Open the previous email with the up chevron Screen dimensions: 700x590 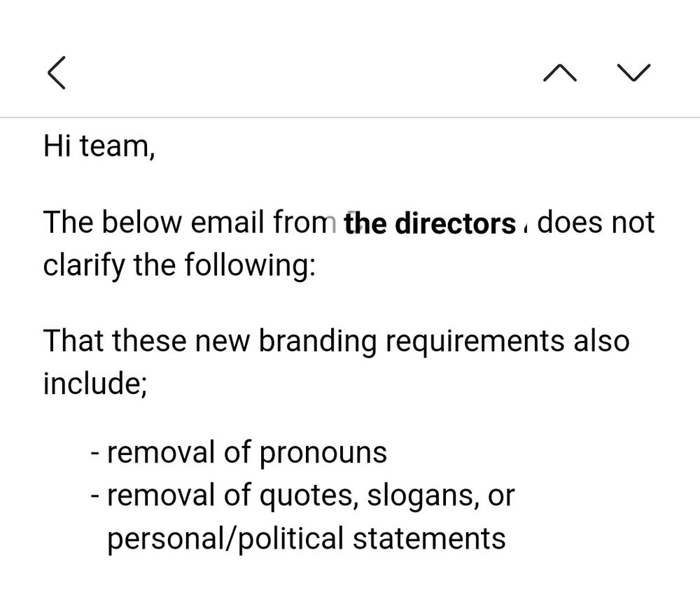[x=560, y=73]
